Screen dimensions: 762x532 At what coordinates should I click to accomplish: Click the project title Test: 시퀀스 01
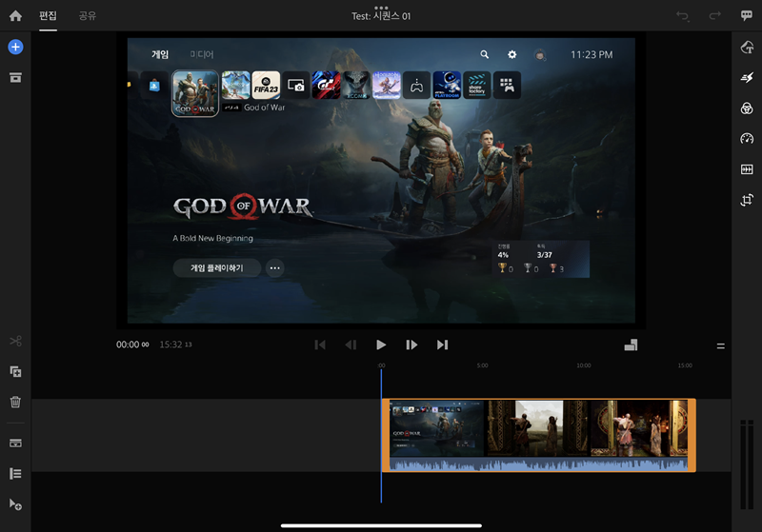pyautogui.click(x=381, y=16)
